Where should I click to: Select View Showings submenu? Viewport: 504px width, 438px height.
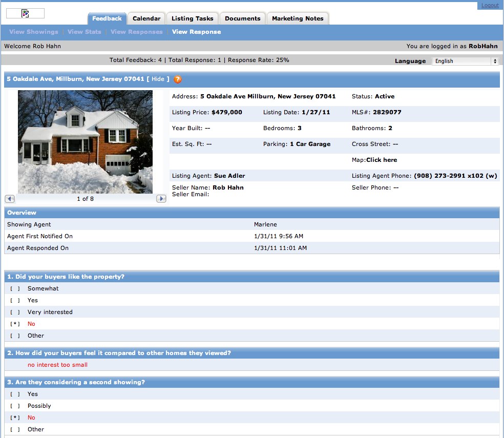[34, 32]
